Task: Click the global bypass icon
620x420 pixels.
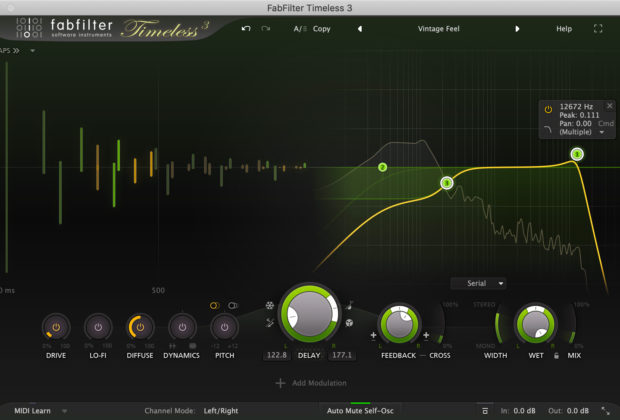Action: click(485, 411)
